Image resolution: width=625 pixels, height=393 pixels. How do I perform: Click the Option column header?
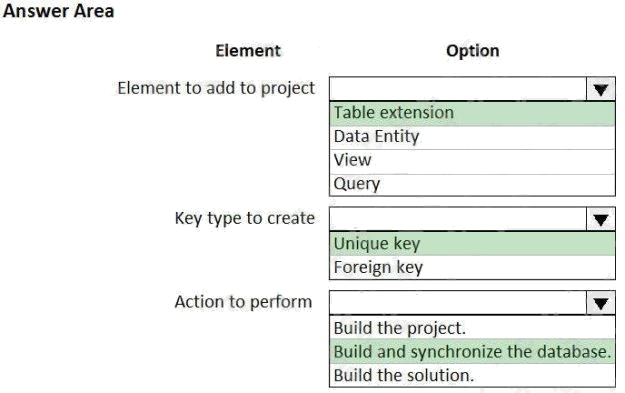point(473,51)
